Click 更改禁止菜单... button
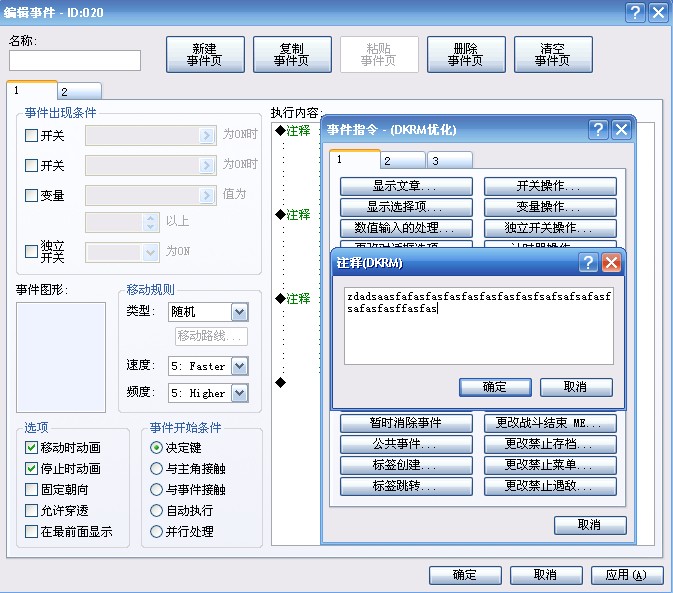 click(x=550, y=466)
